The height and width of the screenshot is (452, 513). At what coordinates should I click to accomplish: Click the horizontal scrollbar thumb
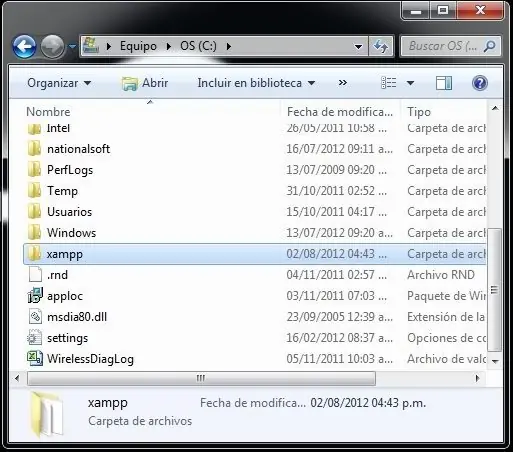(x=201, y=378)
